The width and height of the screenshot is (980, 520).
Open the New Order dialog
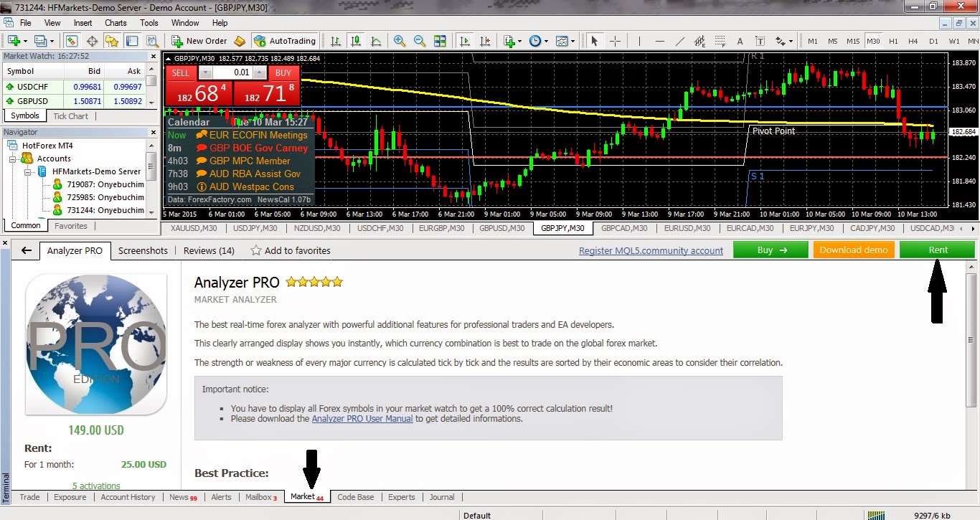pyautogui.click(x=199, y=41)
